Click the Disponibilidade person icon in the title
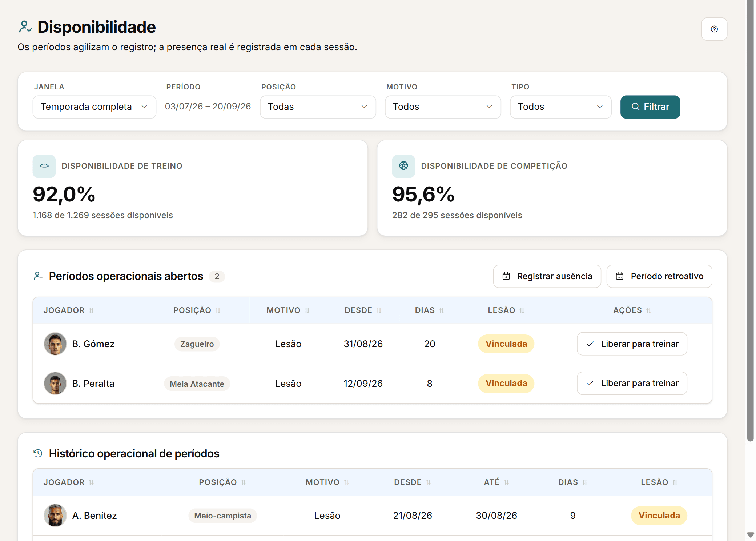Image resolution: width=756 pixels, height=541 pixels. [25, 27]
